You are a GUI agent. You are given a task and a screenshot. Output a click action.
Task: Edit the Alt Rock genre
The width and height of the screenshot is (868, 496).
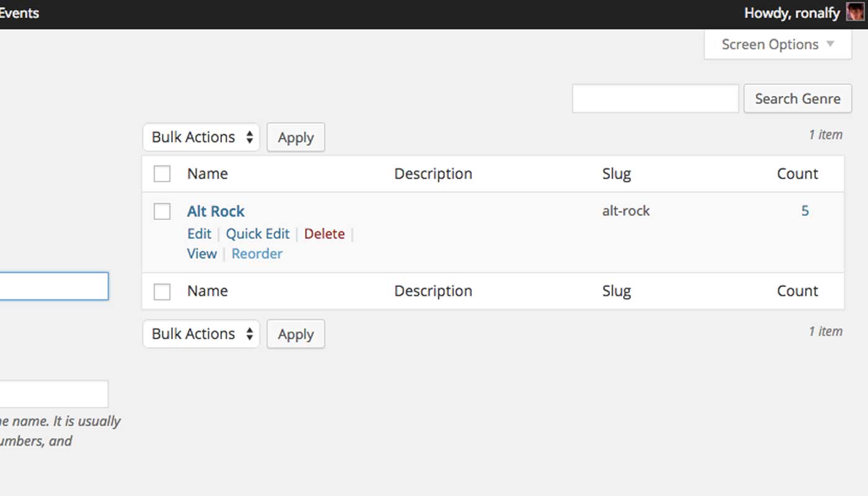tap(199, 234)
